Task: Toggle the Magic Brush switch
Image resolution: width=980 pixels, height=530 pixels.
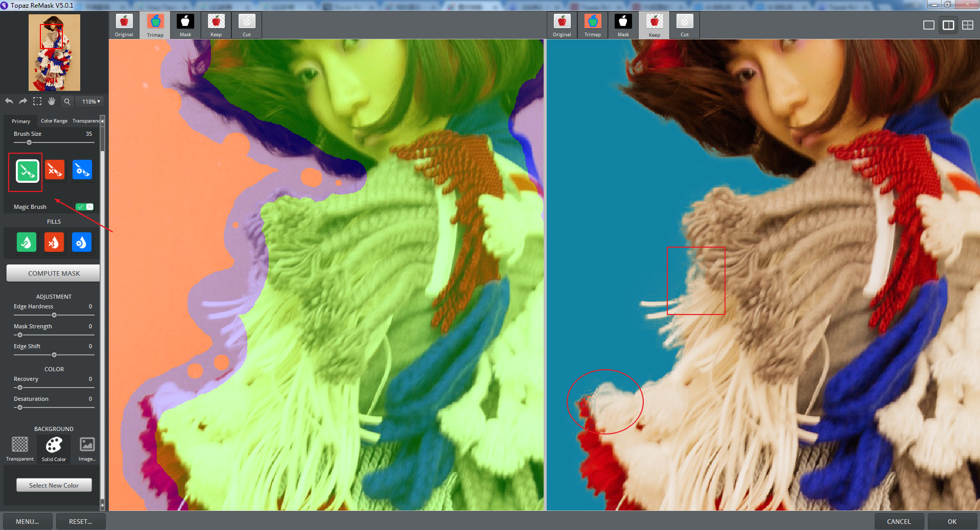Action: [x=84, y=207]
